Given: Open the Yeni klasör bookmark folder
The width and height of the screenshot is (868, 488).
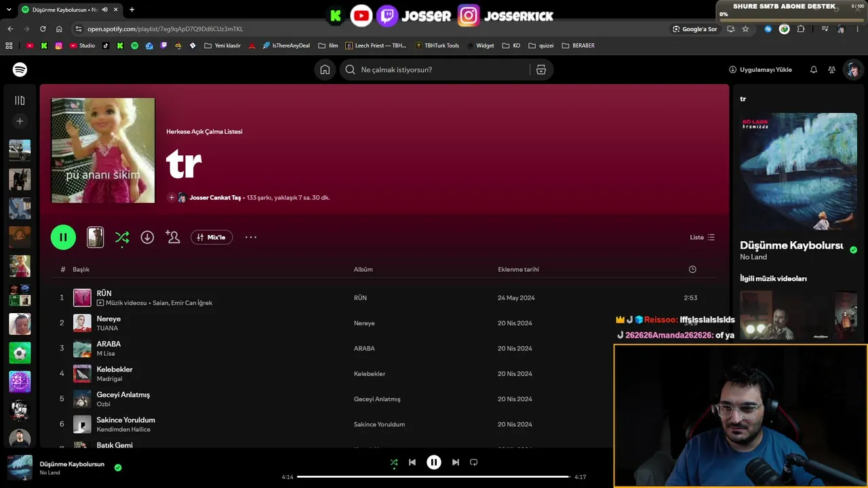Looking at the screenshot, I should click(222, 45).
